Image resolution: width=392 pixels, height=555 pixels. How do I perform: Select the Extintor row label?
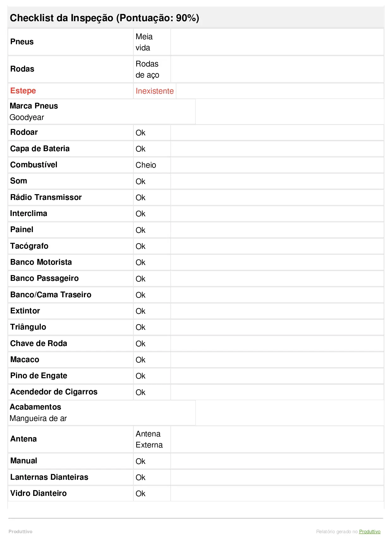click(25, 311)
